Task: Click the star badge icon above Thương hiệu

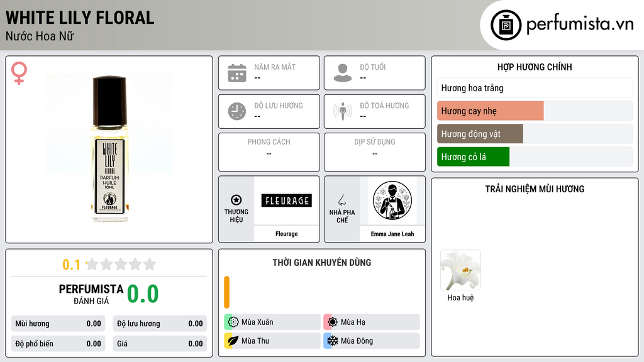Action: [236, 200]
